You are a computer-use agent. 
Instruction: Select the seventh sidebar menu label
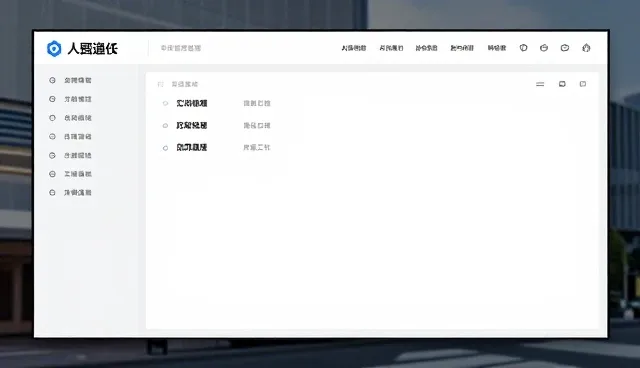[78, 193]
